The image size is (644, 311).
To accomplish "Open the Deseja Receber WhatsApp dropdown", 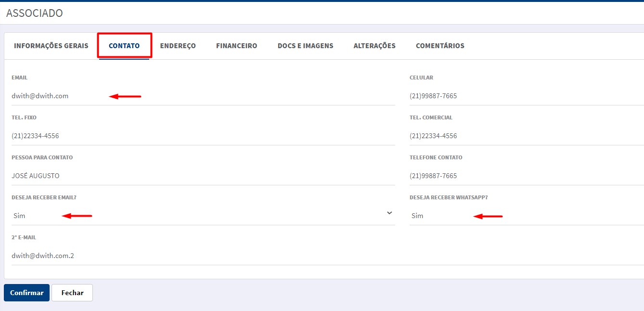I will (527, 216).
